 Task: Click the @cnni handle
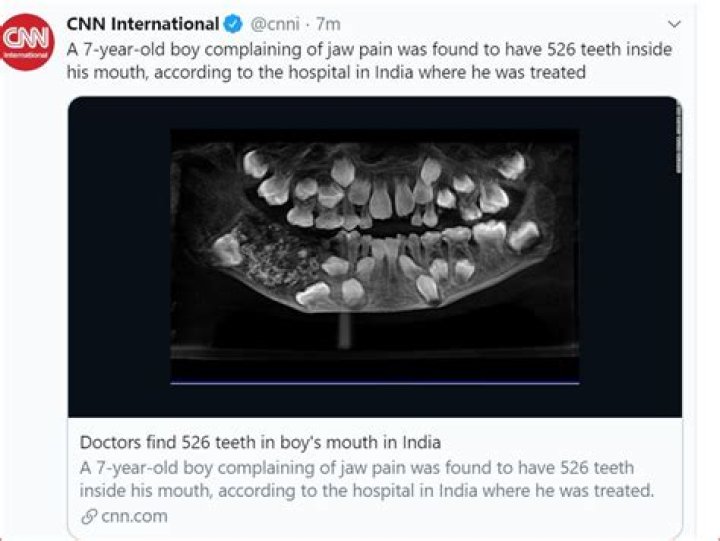tap(277, 23)
